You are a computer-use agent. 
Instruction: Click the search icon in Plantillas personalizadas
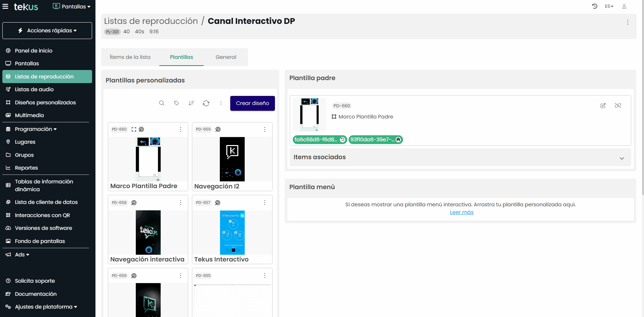click(162, 103)
